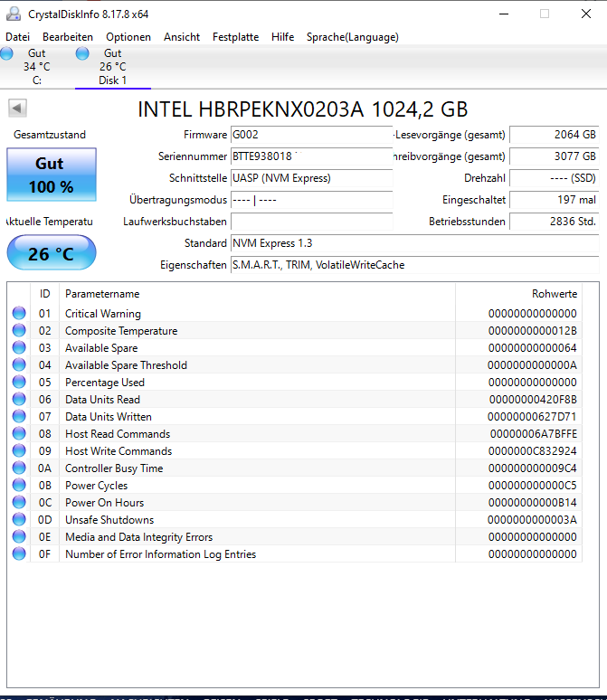Open the Sprache(Language) menu
Viewport: 607px width, 700px height.
tap(353, 37)
